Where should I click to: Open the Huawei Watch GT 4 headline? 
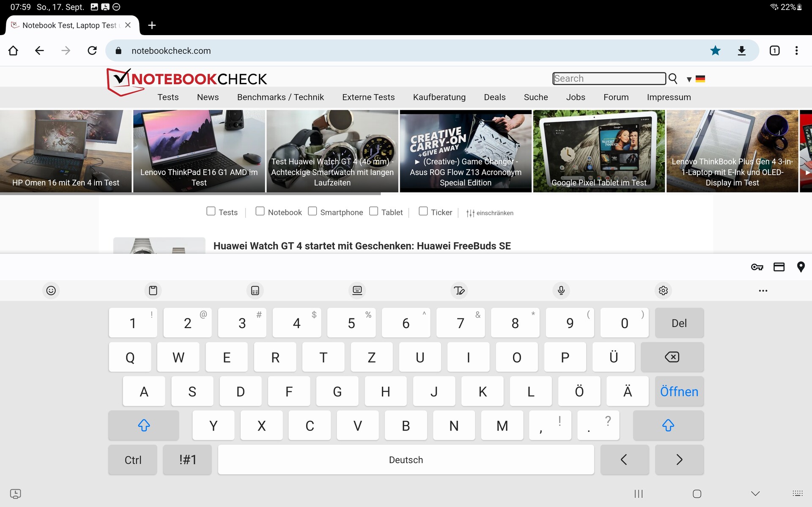click(x=362, y=246)
